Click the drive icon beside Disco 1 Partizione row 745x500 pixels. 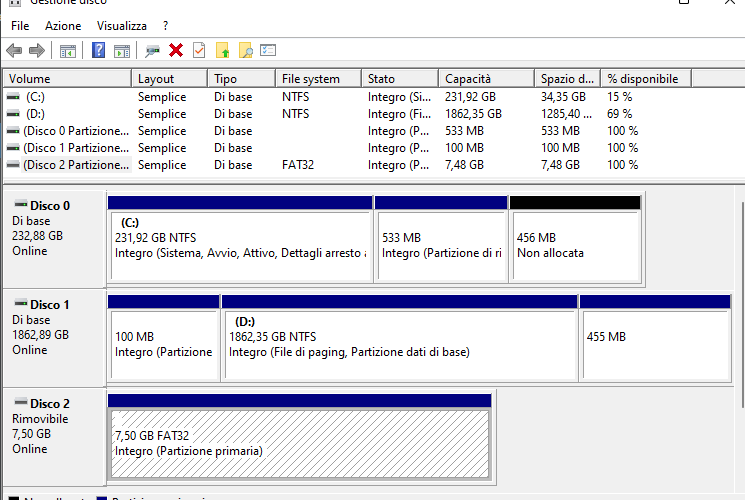point(13,148)
